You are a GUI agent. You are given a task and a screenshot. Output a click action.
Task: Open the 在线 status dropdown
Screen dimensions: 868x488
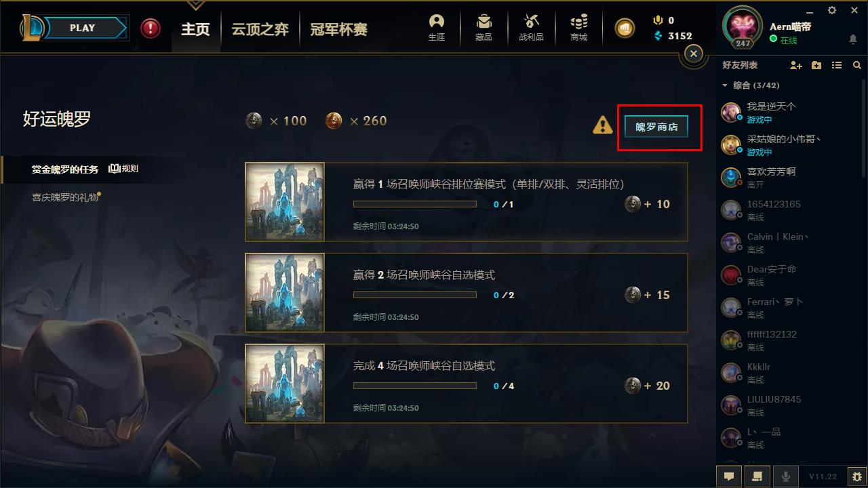click(x=784, y=40)
